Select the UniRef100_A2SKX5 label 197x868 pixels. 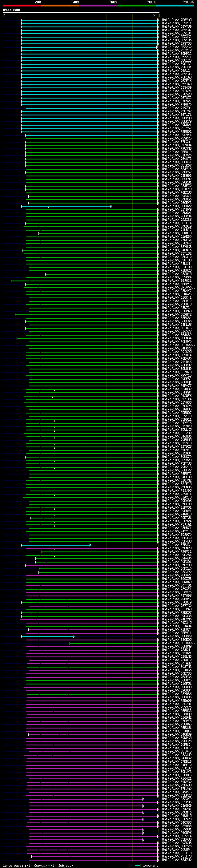tap(177, 139)
